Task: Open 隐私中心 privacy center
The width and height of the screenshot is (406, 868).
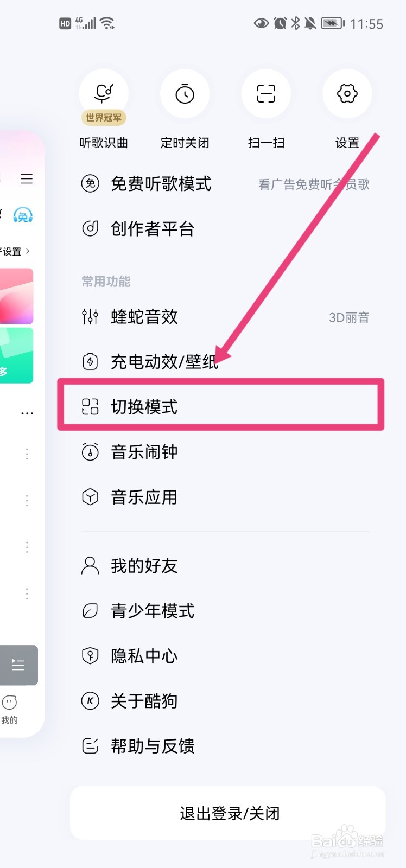Action: coord(144,656)
